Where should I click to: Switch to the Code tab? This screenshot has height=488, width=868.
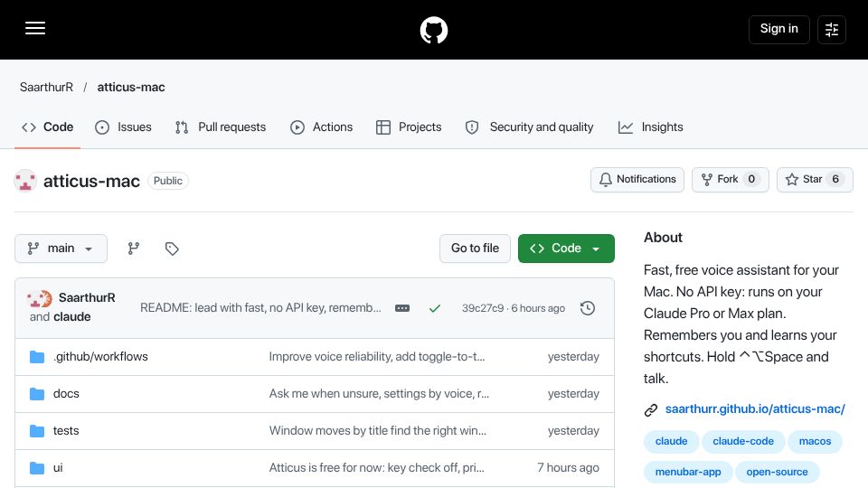point(48,127)
